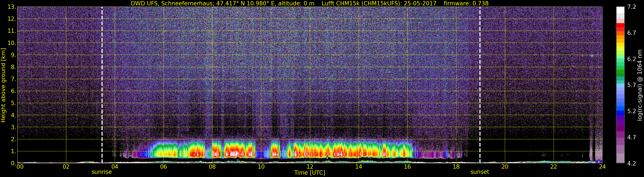
Task: Click the dashed white sunset marker line
Action: (480, 85)
